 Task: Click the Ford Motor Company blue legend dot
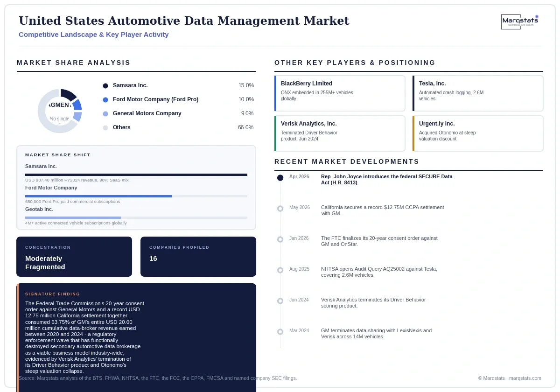(105, 100)
